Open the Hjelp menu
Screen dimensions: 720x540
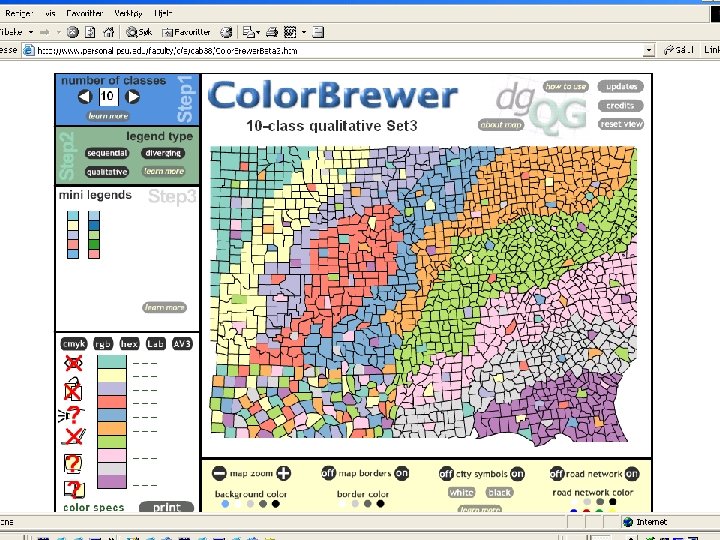click(163, 13)
